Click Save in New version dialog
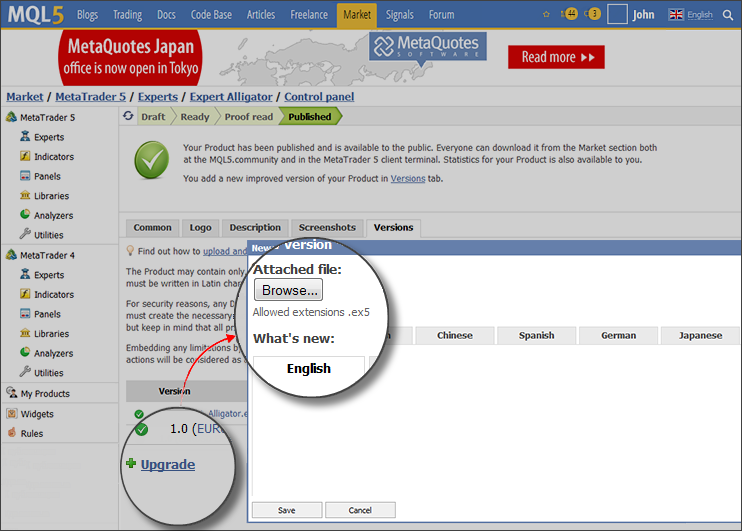742x531 pixels. click(x=287, y=510)
